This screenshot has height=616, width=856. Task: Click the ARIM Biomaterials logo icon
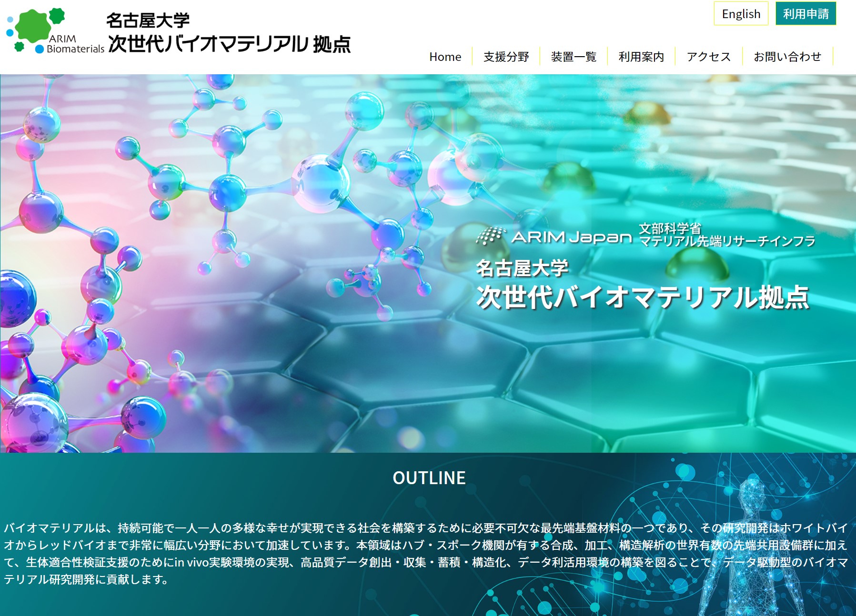tap(55, 31)
